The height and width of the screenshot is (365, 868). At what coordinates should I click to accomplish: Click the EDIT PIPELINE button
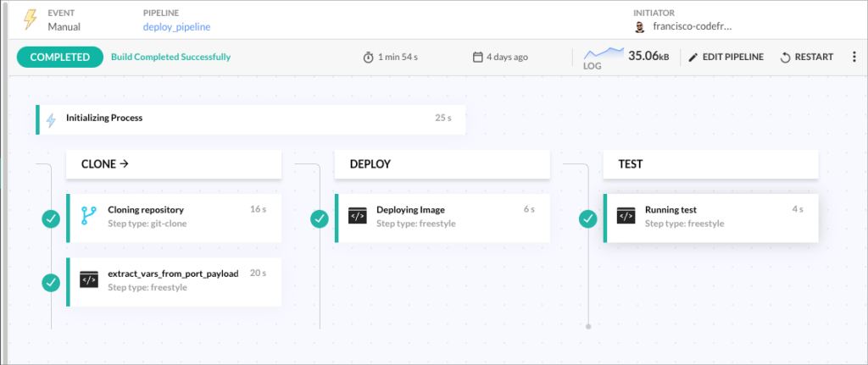coord(726,57)
